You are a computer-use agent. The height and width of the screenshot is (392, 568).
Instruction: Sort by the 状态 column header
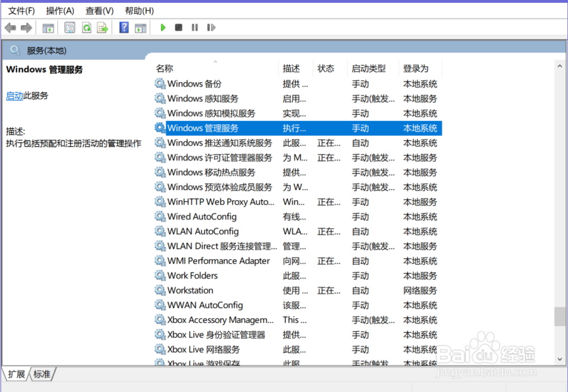[x=330, y=69]
